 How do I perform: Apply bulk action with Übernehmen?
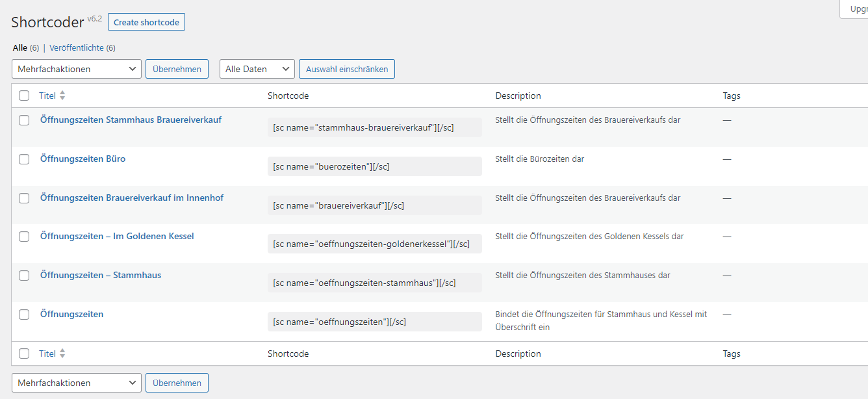(177, 68)
